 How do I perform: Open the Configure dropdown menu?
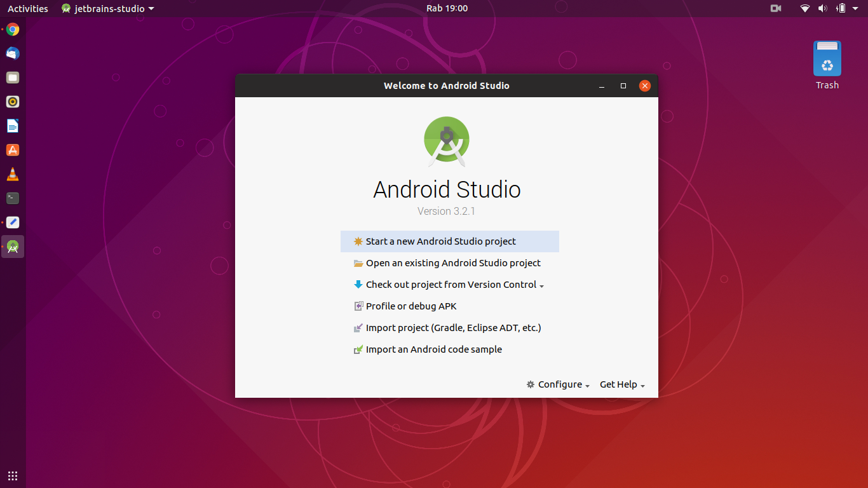pos(558,384)
